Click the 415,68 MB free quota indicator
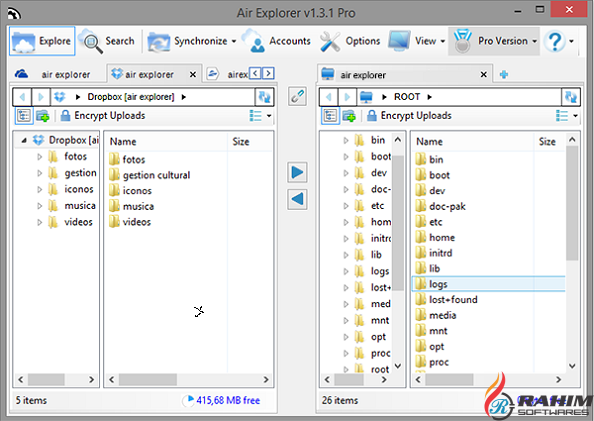Viewport: 594px width, 421px height. tap(222, 400)
